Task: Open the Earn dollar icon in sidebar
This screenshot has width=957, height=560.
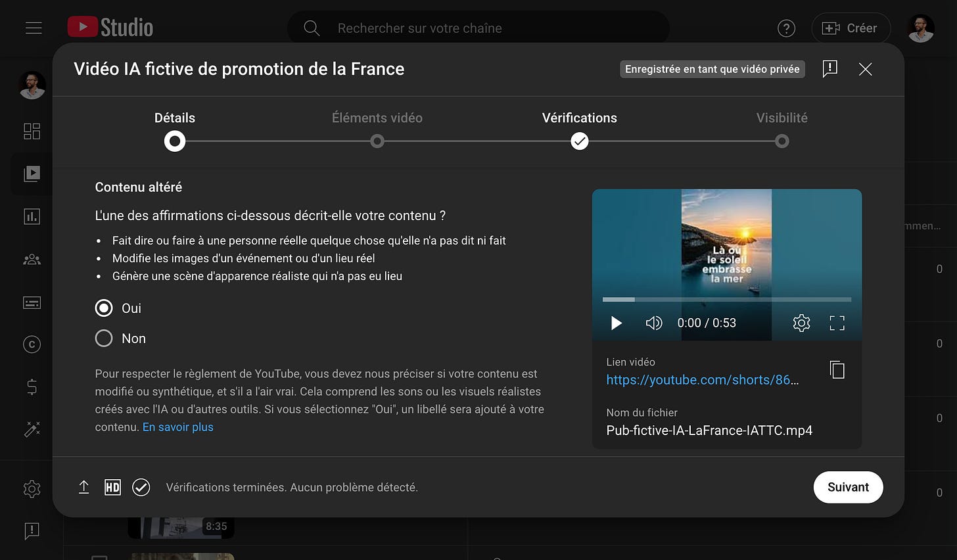Action: pyautogui.click(x=32, y=387)
